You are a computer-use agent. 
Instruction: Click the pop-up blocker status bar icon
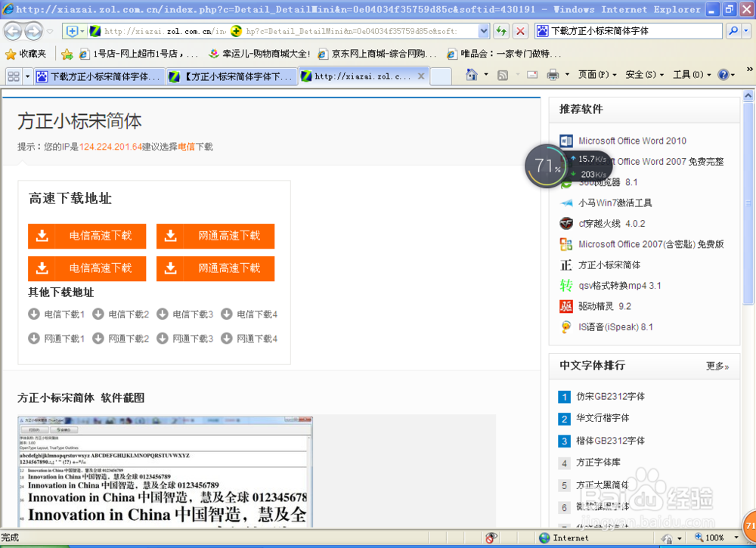pos(491,538)
